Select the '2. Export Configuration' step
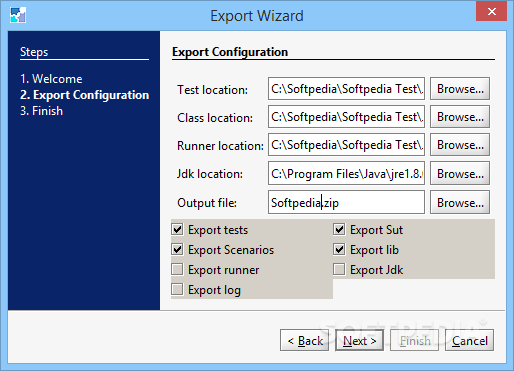The image size is (514, 371). tap(84, 95)
